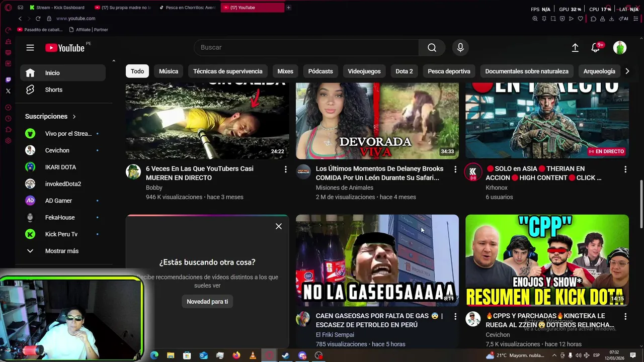Collapse sidebar with the small up arrow
Viewport: 644px width, 362px height.
coord(114,61)
